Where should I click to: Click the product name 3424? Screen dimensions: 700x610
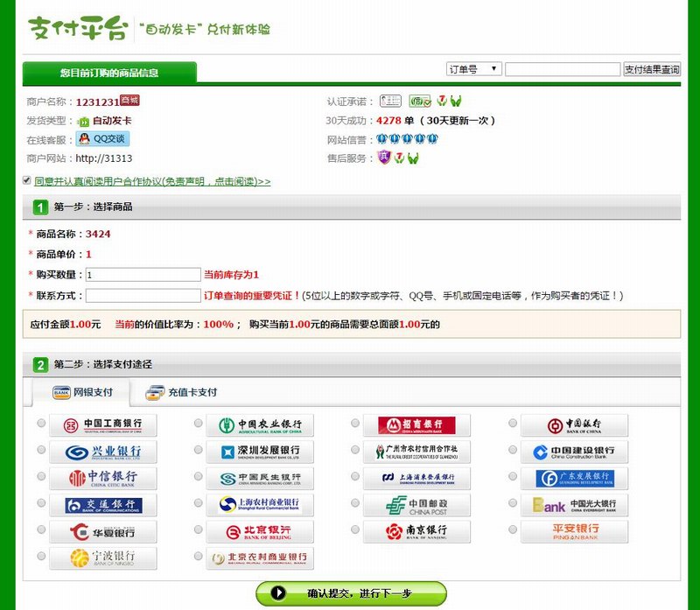tap(98, 234)
